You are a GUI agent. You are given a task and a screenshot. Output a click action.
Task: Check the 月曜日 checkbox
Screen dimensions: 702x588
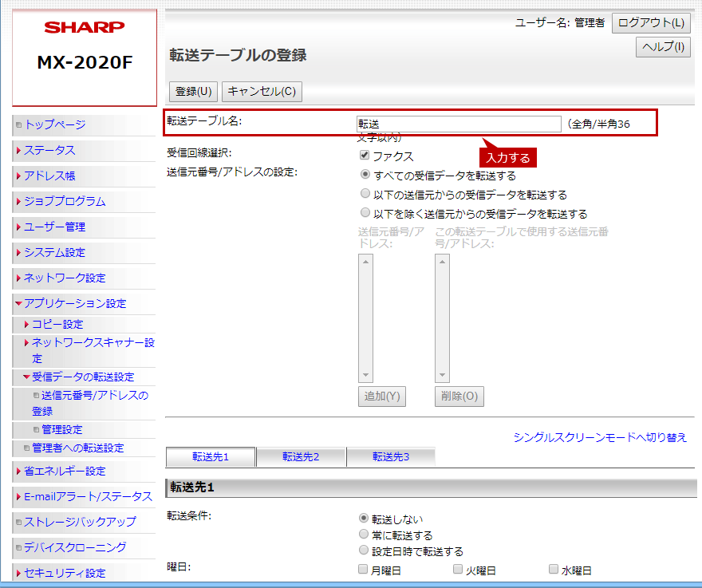click(364, 570)
